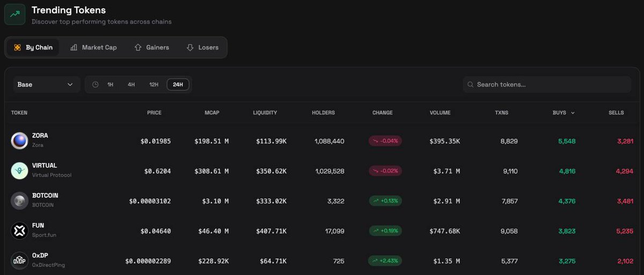Sort by the TXNS column header

point(502,113)
